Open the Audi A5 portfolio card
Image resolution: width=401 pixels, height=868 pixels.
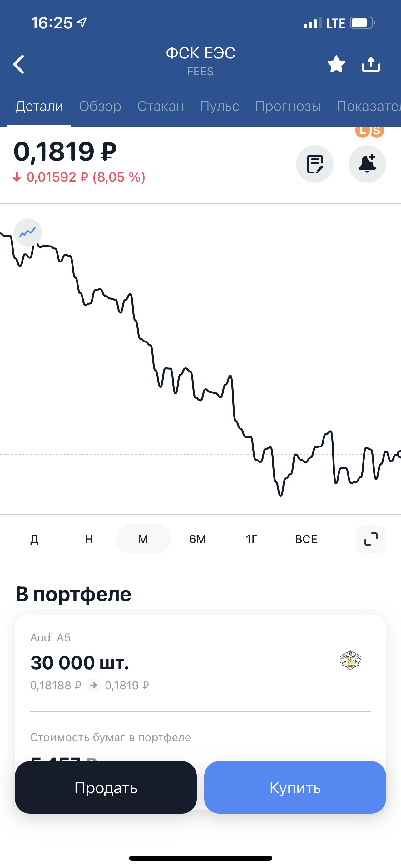[x=200, y=662]
